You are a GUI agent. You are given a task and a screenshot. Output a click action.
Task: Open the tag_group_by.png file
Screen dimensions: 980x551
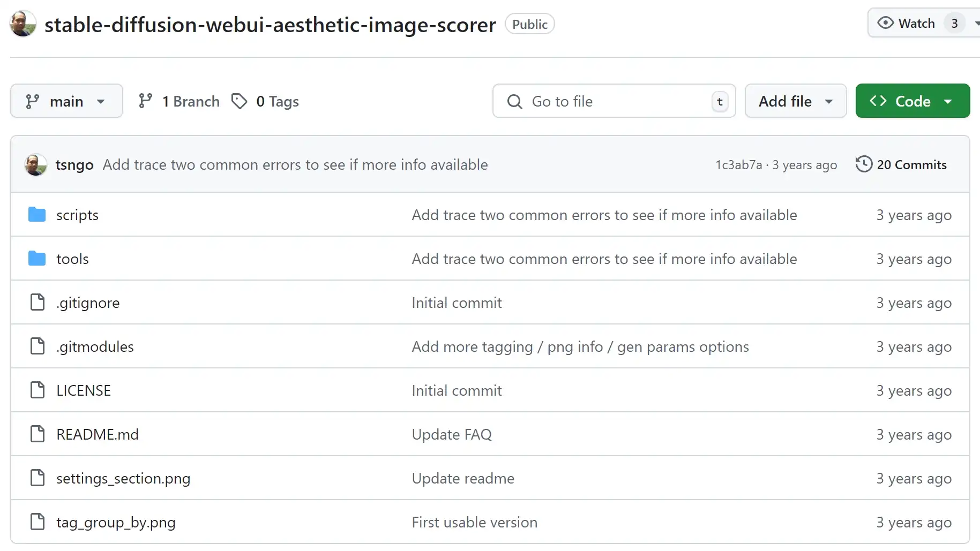point(116,522)
